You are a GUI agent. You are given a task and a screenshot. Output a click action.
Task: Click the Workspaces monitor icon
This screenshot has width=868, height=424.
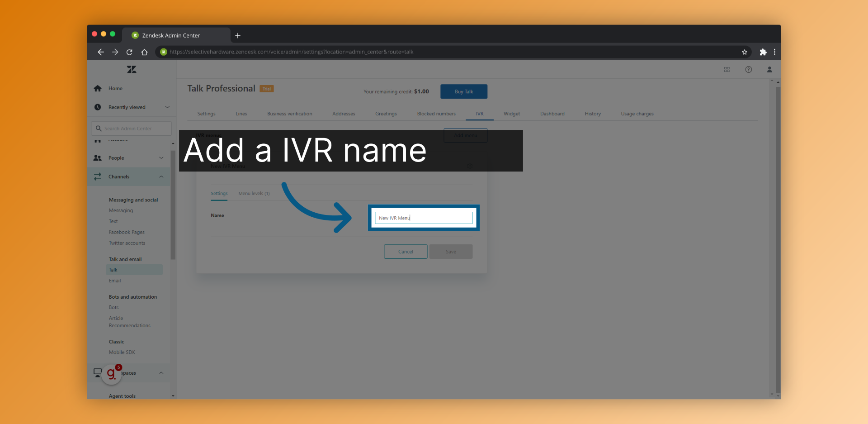(x=98, y=372)
